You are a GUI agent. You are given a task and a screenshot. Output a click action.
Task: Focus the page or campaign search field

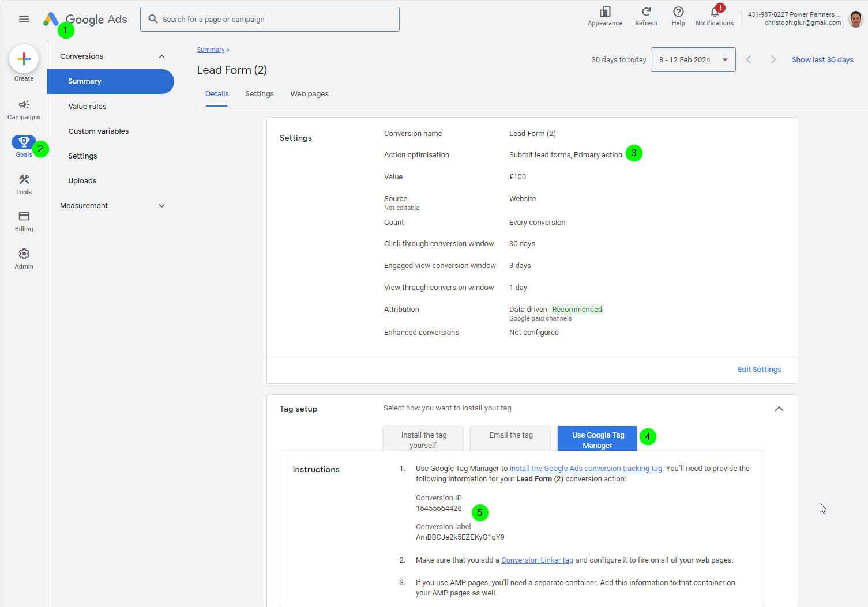coord(270,20)
